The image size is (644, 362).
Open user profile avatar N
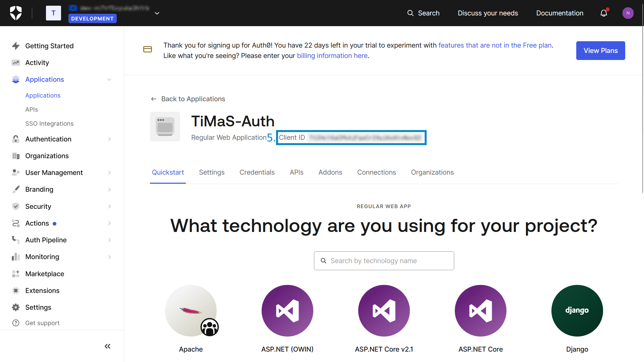628,13
